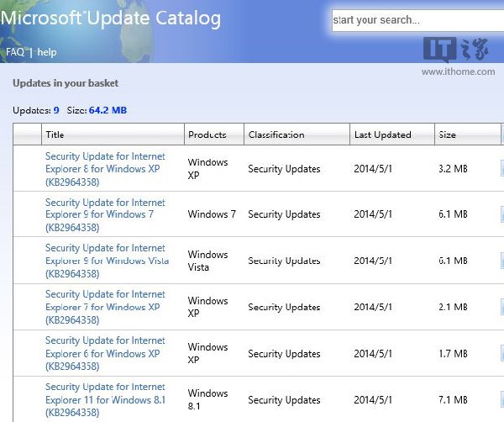
Task: Select the Windows 8.1 product cell
Action: pyautogui.click(x=208, y=399)
